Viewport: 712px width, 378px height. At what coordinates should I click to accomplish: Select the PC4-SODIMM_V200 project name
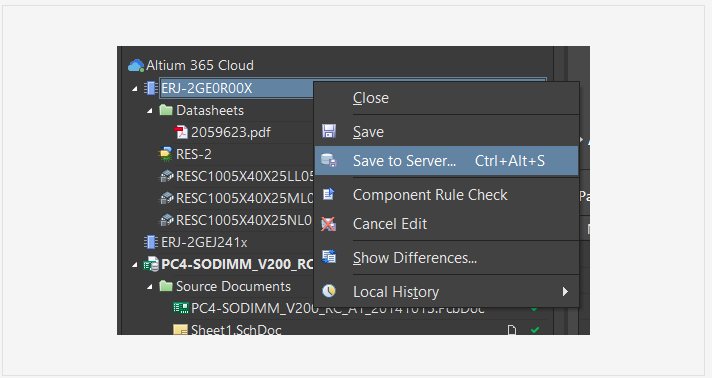237,264
